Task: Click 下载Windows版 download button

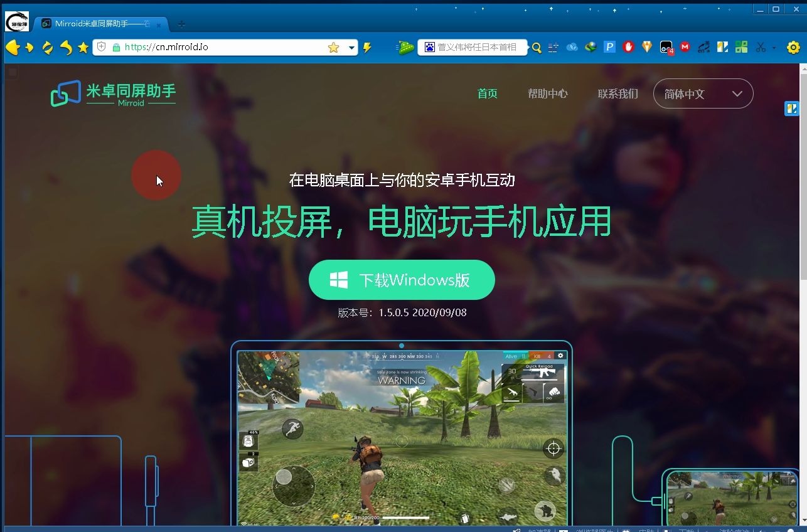Action: [402, 280]
